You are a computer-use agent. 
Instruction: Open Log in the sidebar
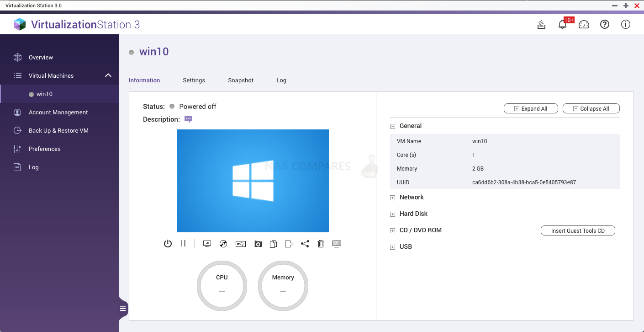click(33, 167)
